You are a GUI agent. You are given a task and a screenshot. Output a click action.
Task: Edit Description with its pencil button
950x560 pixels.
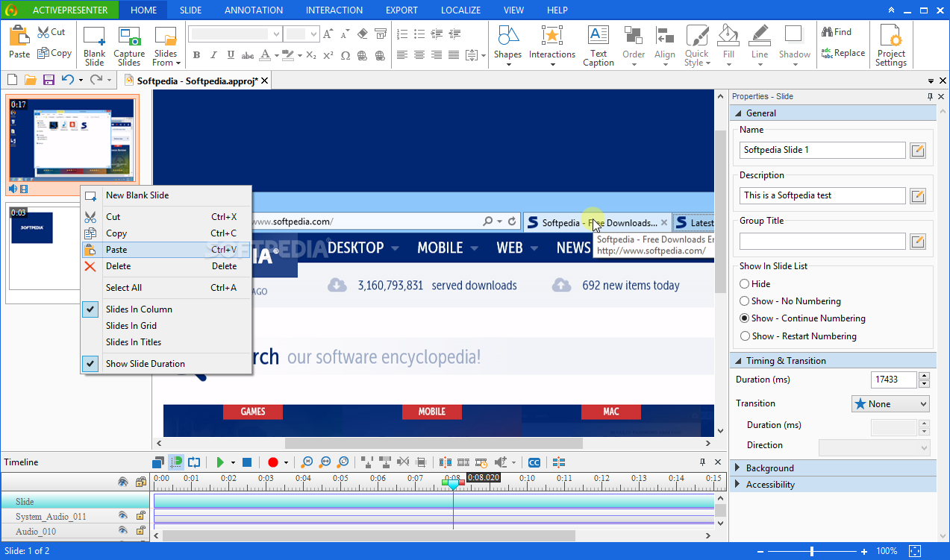coord(918,195)
